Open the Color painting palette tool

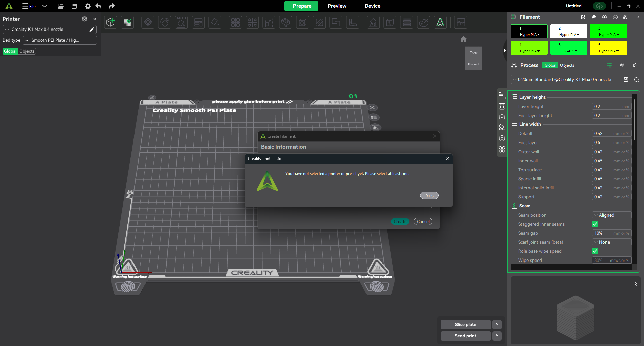(424, 22)
